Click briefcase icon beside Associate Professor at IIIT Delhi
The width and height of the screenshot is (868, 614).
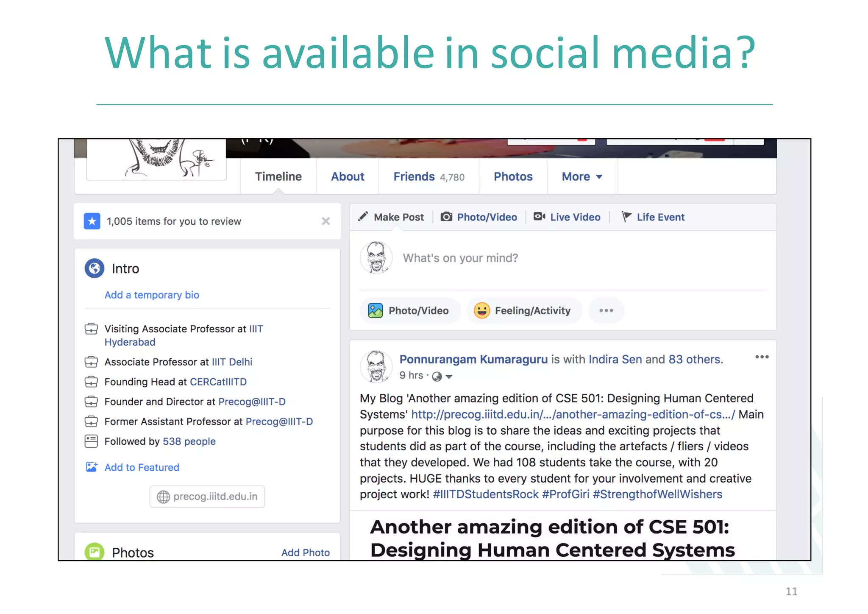click(91, 362)
